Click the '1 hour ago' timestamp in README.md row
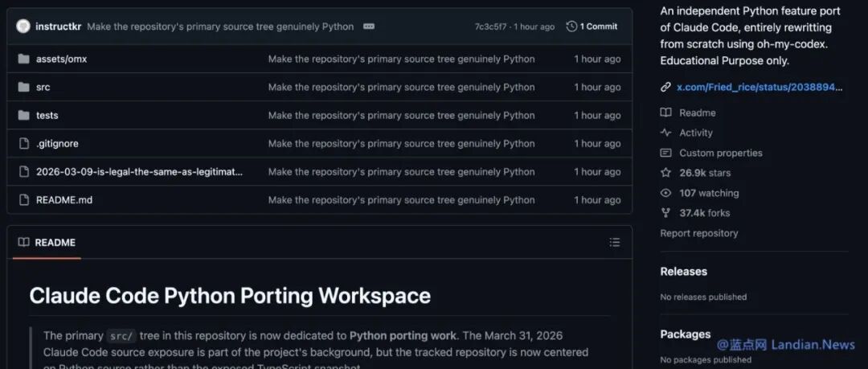This screenshot has width=868, height=369. click(x=597, y=200)
